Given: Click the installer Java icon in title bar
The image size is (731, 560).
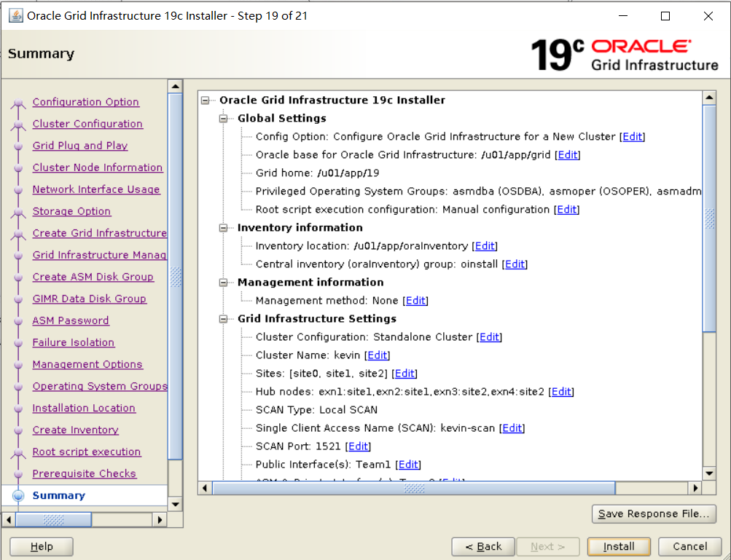Looking at the screenshot, I should [x=16, y=16].
